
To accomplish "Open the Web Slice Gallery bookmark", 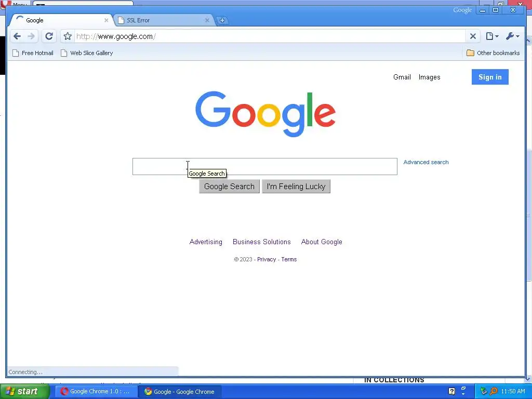I will (x=87, y=53).
